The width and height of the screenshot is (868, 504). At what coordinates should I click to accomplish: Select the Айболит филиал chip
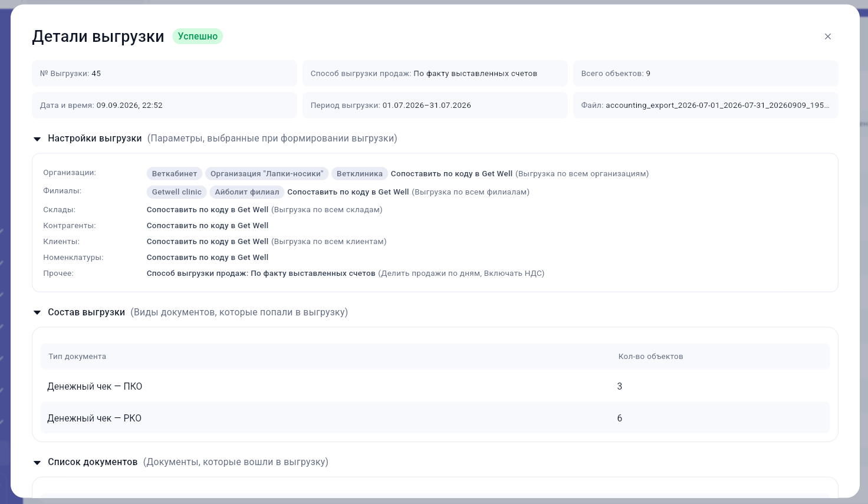pyautogui.click(x=247, y=192)
